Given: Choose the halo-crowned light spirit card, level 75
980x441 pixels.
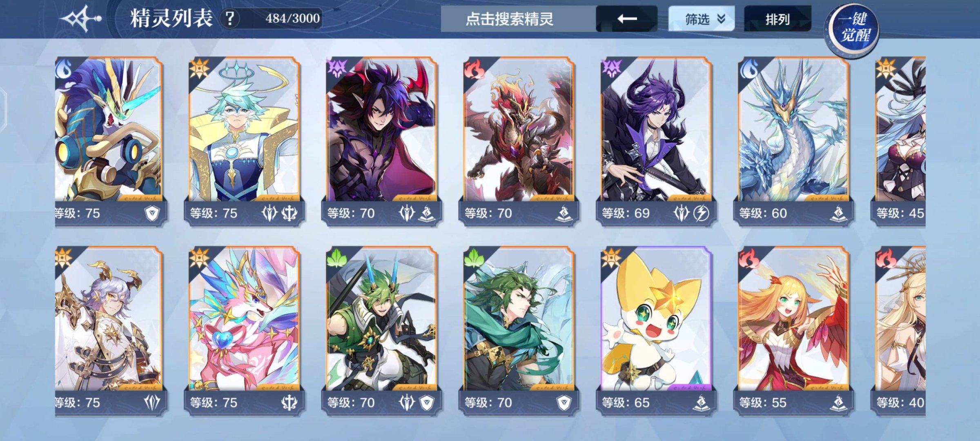Looking at the screenshot, I should pos(244,142).
